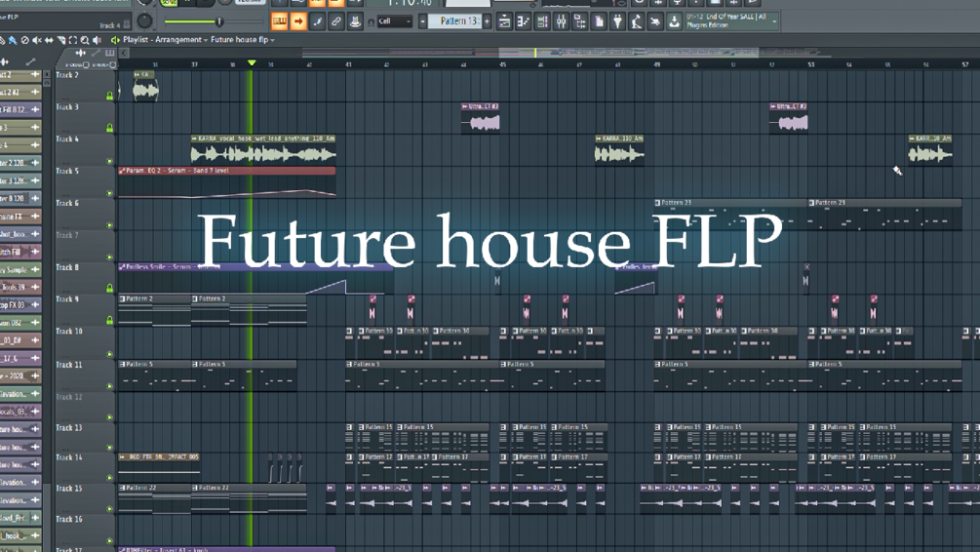The image size is (980, 552).
Task: Click the green playhead marker on the timeline
Action: pos(252,62)
